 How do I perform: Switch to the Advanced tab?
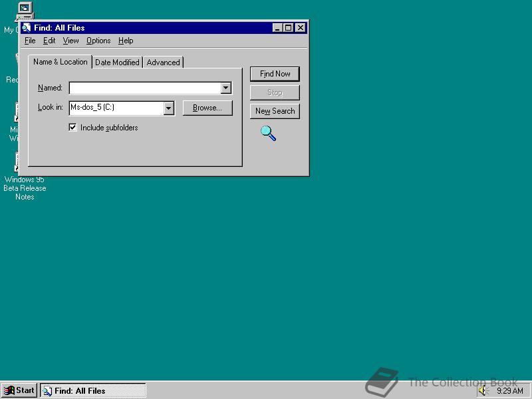[163, 63]
